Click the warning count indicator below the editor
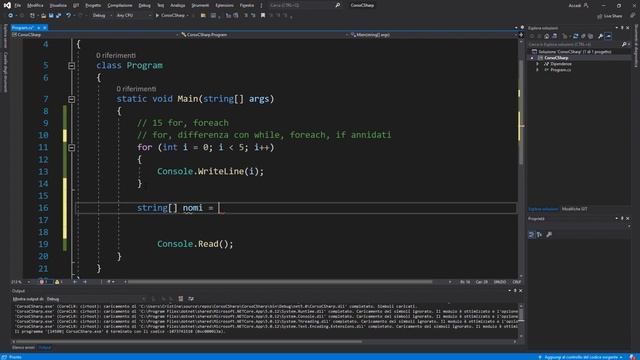The width and height of the screenshot is (640, 360). coord(59,282)
